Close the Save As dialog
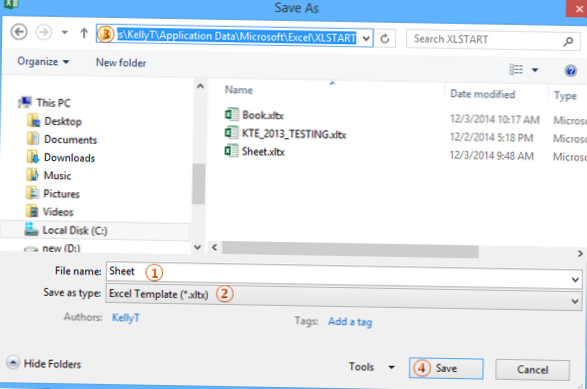This screenshot has height=389, width=587. point(577,8)
